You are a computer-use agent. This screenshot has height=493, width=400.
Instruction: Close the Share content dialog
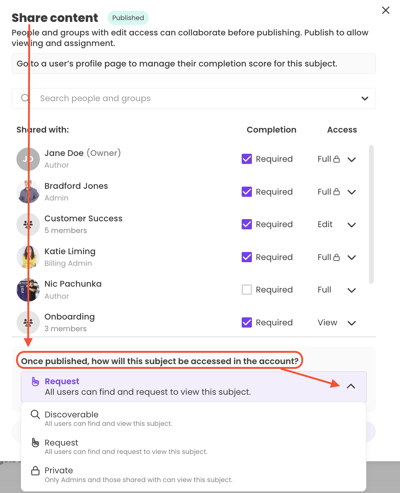[386, 10]
